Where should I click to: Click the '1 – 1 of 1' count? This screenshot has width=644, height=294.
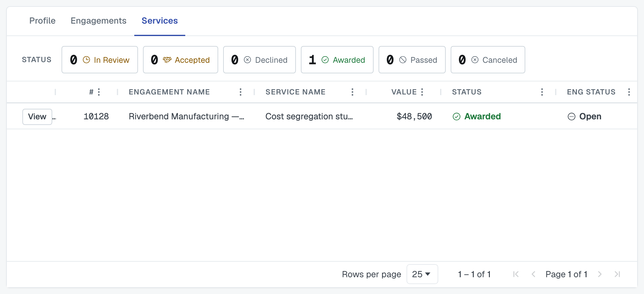[x=474, y=274]
